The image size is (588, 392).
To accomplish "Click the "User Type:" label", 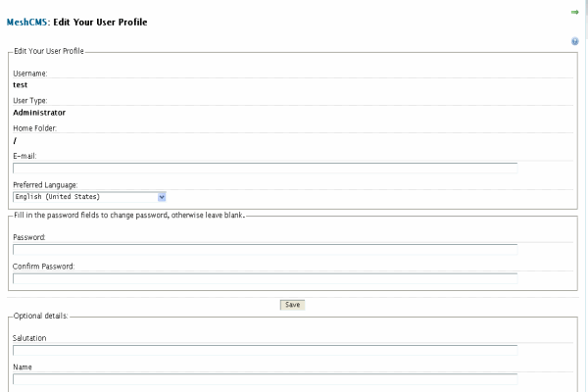I will click(30, 101).
